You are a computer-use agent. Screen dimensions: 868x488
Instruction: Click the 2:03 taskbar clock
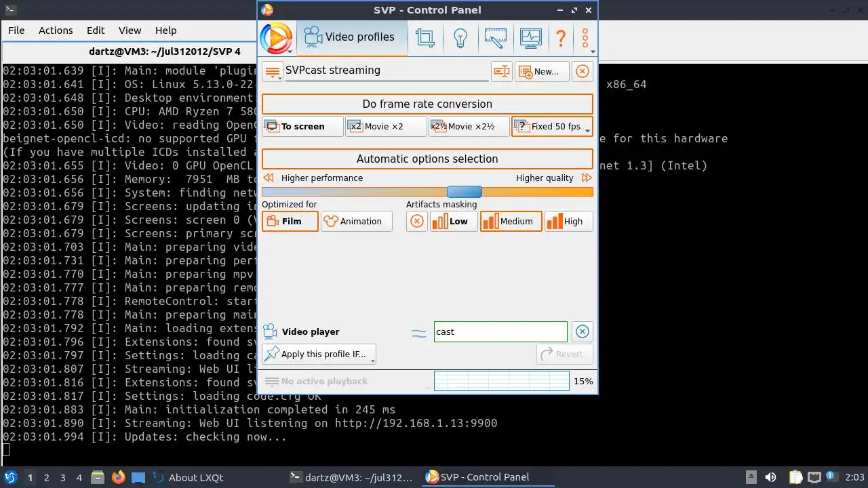(x=854, y=477)
